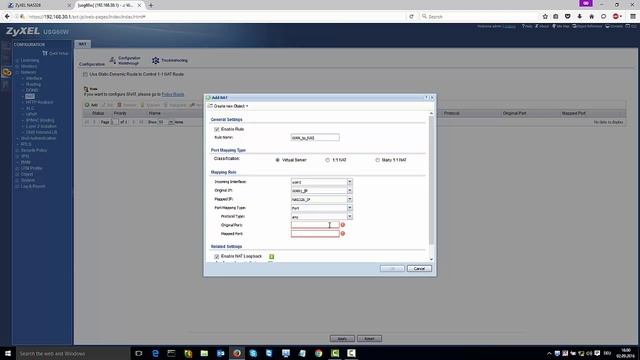Click help question mark in Add NAT dialog

click(x=426, y=98)
